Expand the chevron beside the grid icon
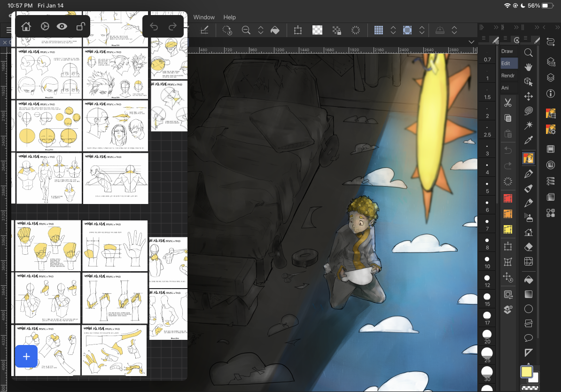This screenshot has height=392, width=561. coord(393,30)
